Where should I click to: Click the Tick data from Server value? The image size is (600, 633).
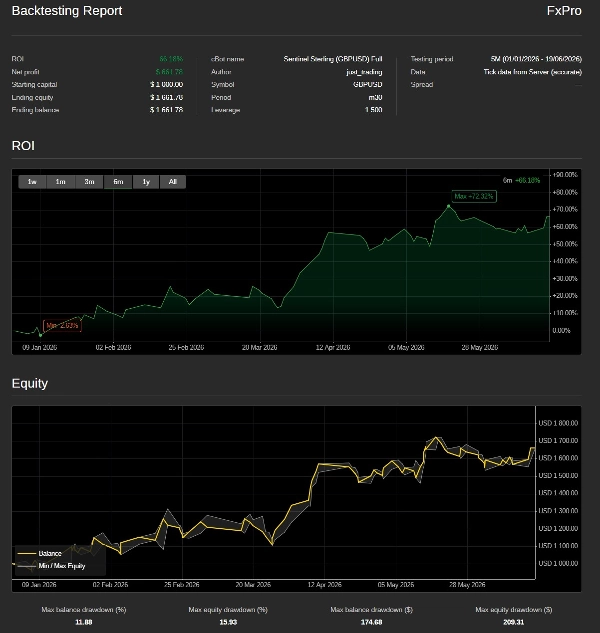point(533,72)
